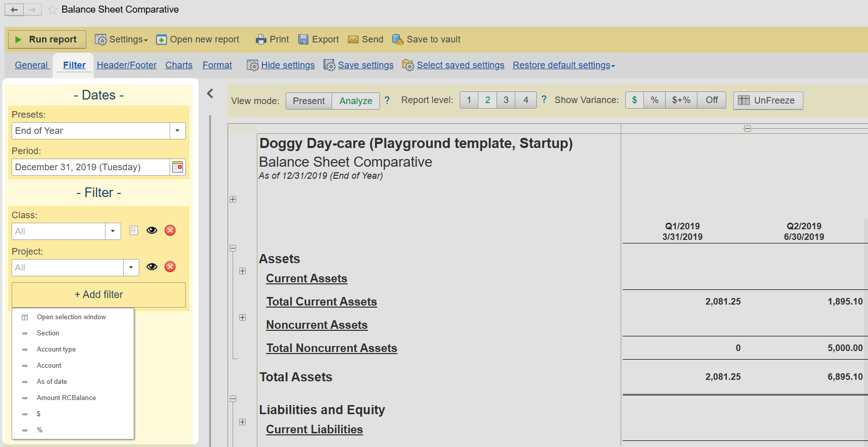
Task: Remove the Class filter with red X
Action: [170, 230]
